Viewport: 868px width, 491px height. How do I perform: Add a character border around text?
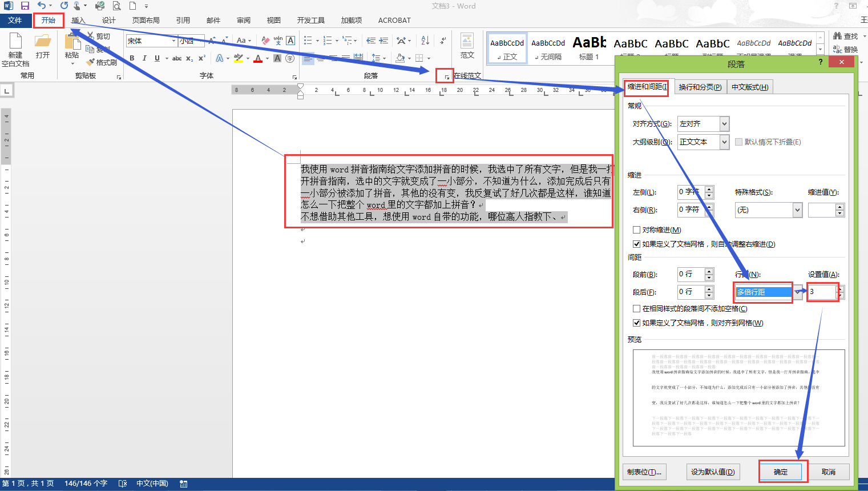pos(290,41)
